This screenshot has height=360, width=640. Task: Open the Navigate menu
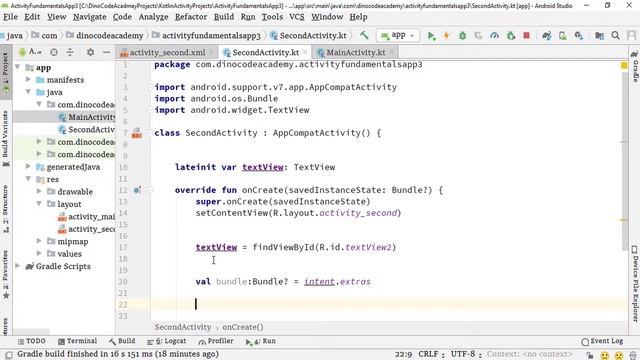[89, 17]
